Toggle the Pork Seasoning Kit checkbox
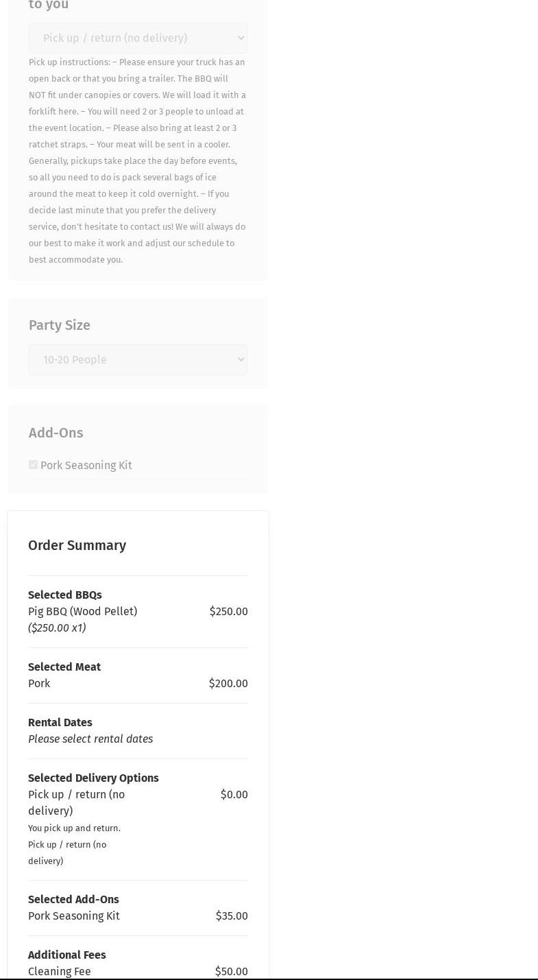Screen dimensions: 538x980 33,465
